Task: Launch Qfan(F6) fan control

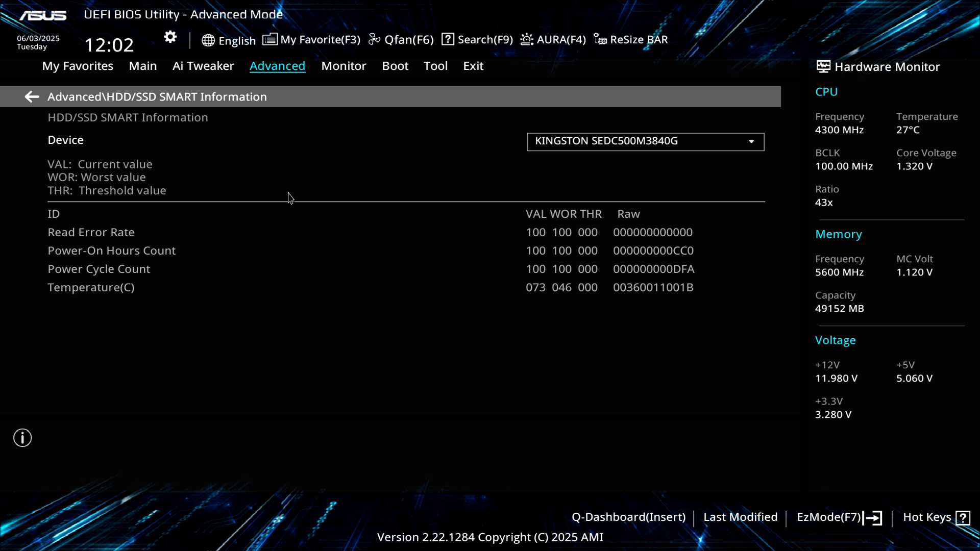Action: point(401,40)
